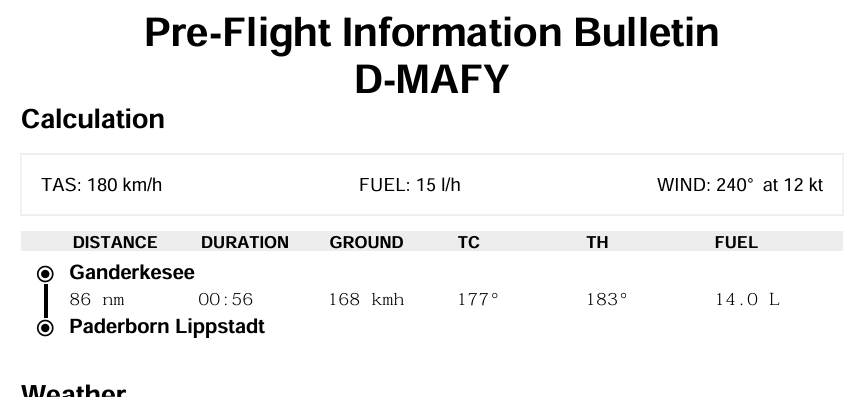
Task: Select the Paderborn Lippstadt waypoint name
Action: tap(167, 327)
